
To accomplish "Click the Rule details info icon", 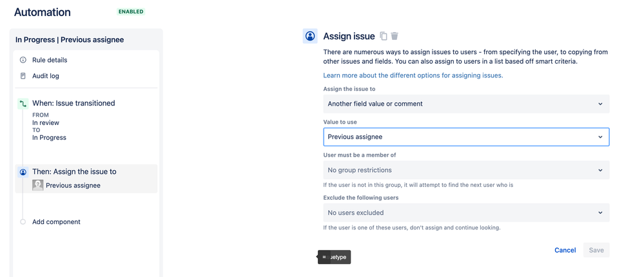I will [x=23, y=60].
